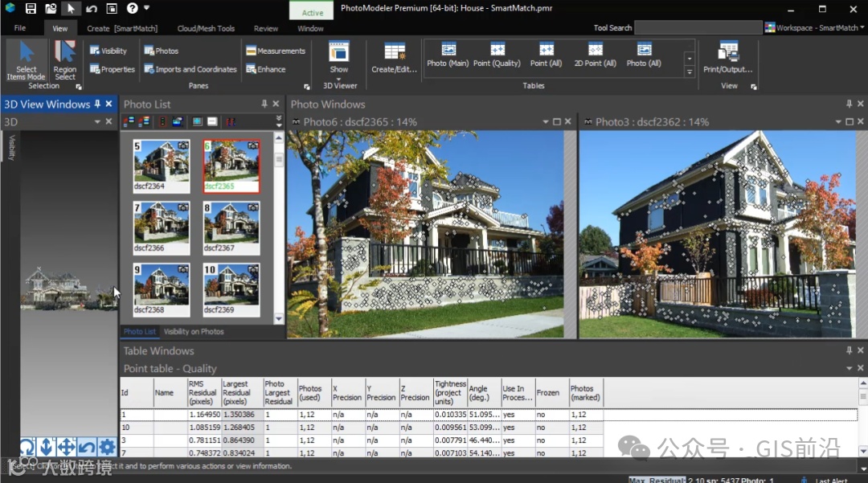Click the vertical zoom arrows tool in 3D view
The width and height of the screenshot is (868, 483).
pos(47,447)
